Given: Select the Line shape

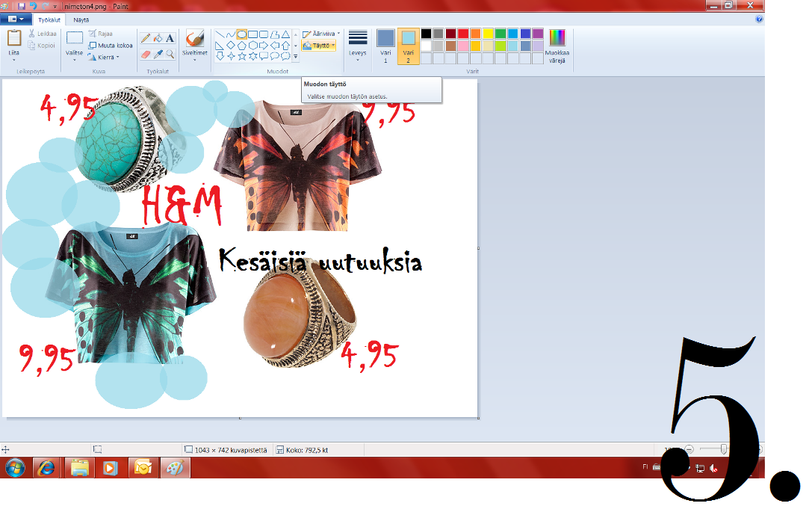Looking at the screenshot, I should [220, 34].
